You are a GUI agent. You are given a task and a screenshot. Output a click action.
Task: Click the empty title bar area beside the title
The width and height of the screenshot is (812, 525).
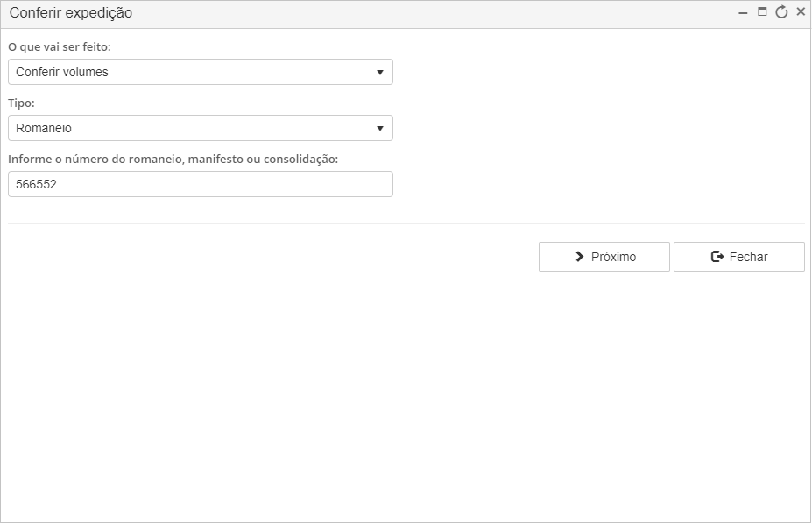point(435,13)
